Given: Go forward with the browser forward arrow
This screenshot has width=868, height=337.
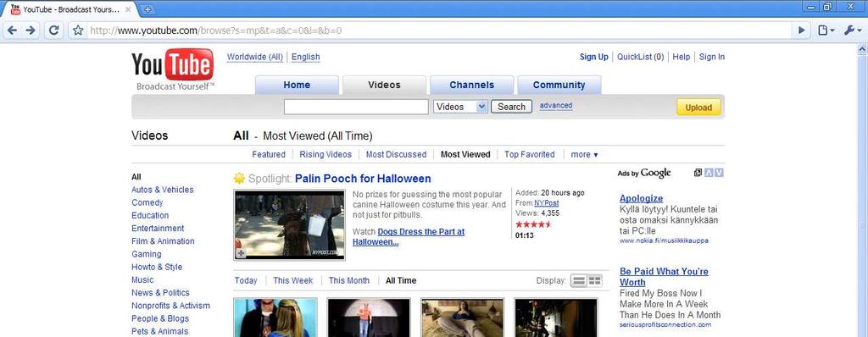Looking at the screenshot, I should tap(31, 30).
